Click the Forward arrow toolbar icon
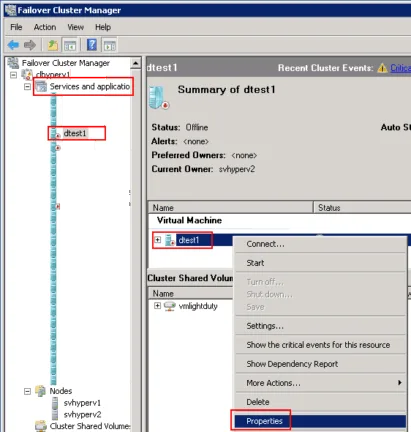Viewport: 411px width, 432px height. (x=30, y=45)
